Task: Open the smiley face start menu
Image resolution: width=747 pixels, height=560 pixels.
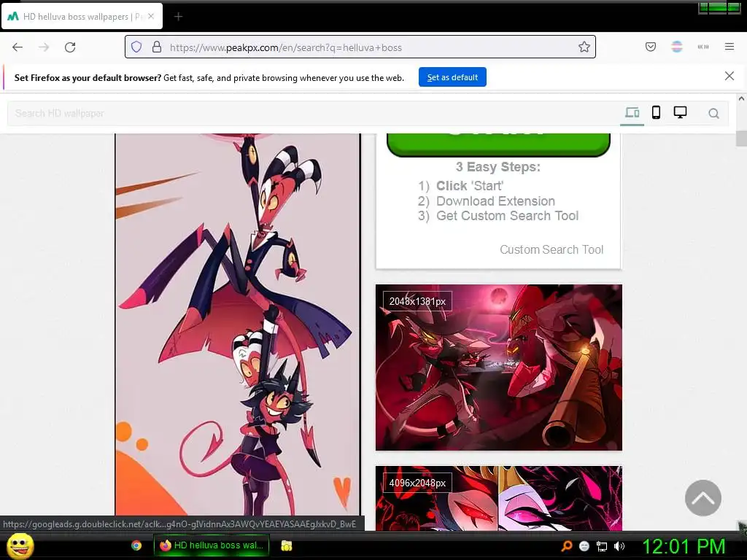Action: tap(20, 545)
